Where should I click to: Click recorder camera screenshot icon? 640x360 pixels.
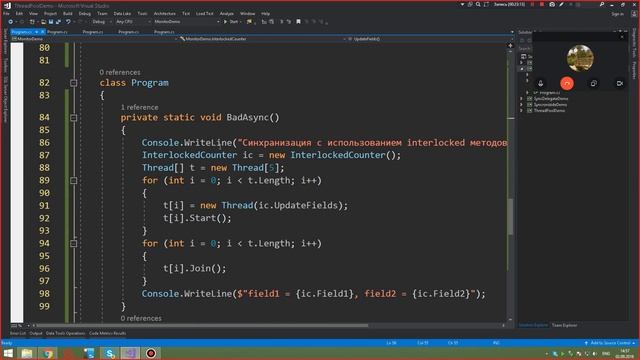[552, 4]
